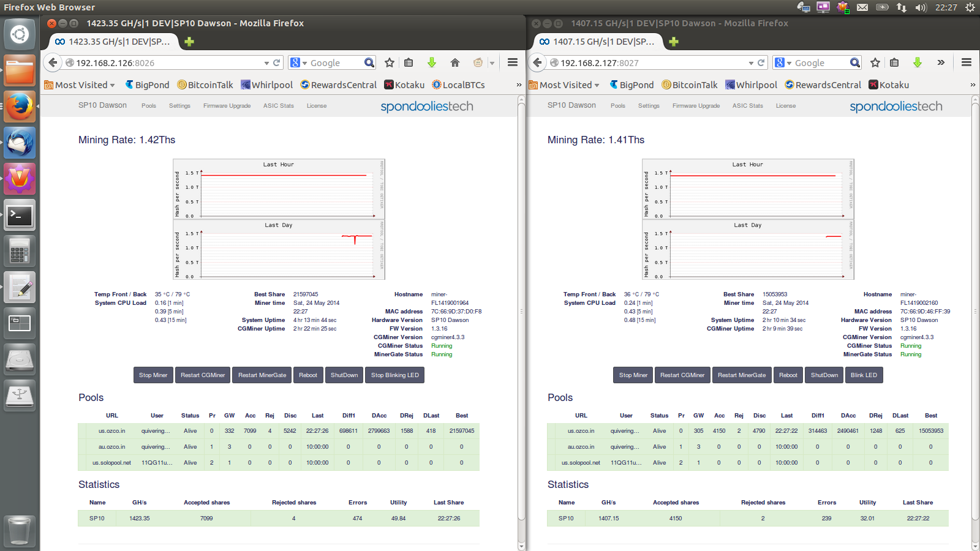Open License in right miner page
The height and width of the screenshot is (551, 980).
[x=786, y=106]
